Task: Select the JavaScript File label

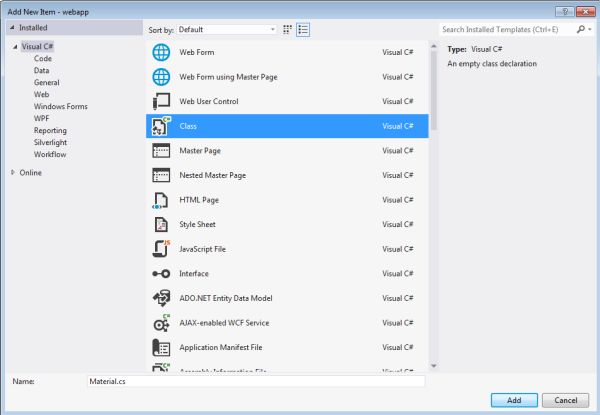Action: [x=202, y=249]
